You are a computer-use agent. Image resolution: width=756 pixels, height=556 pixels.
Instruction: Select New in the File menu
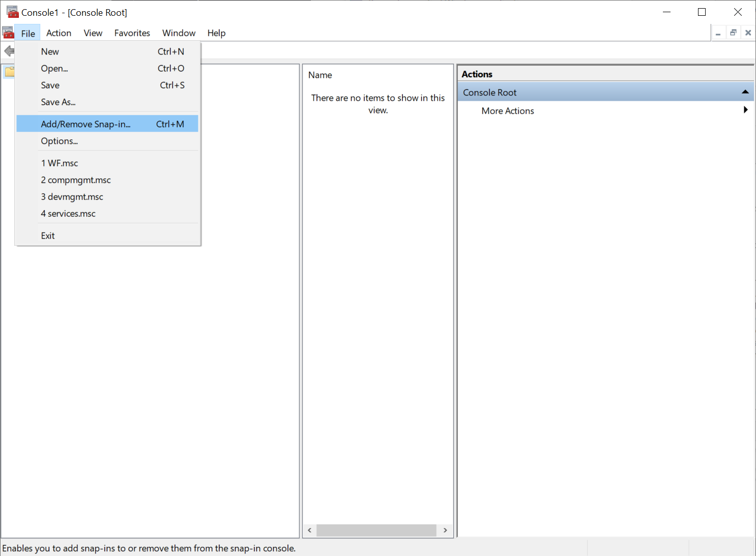(x=49, y=51)
